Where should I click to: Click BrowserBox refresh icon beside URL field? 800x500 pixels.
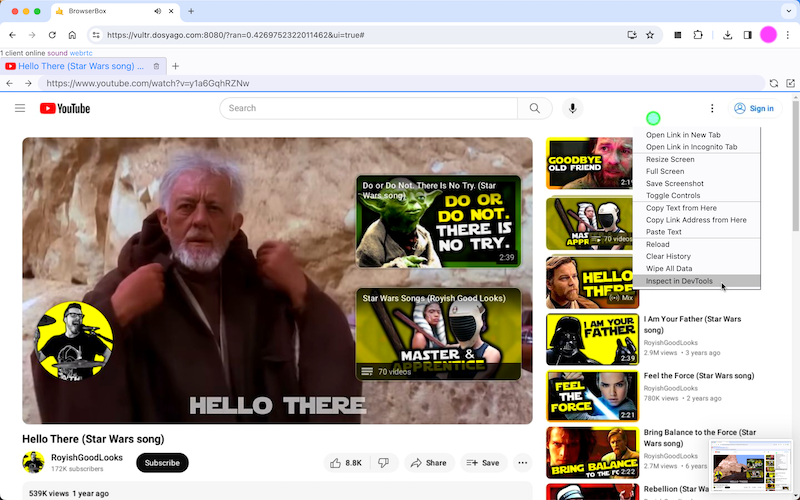[774, 83]
